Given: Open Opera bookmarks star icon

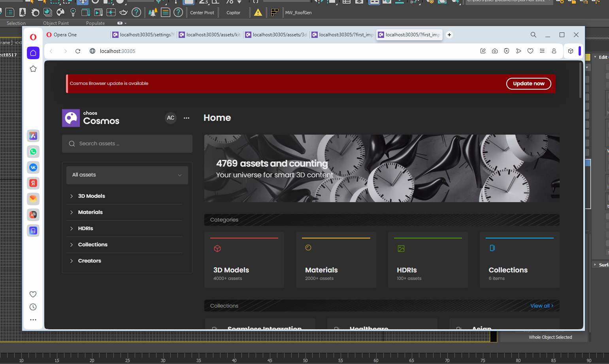Looking at the screenshot, I should [33, 69].
